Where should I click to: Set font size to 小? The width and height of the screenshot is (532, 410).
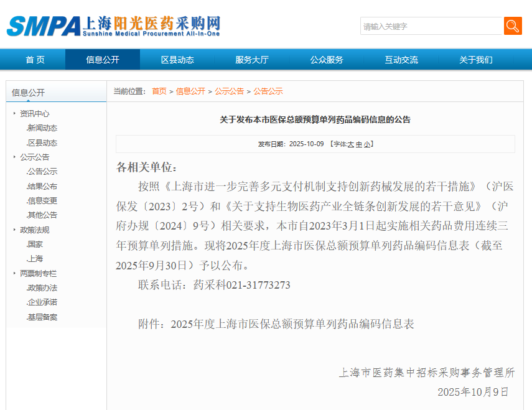[x=367, y=144]
